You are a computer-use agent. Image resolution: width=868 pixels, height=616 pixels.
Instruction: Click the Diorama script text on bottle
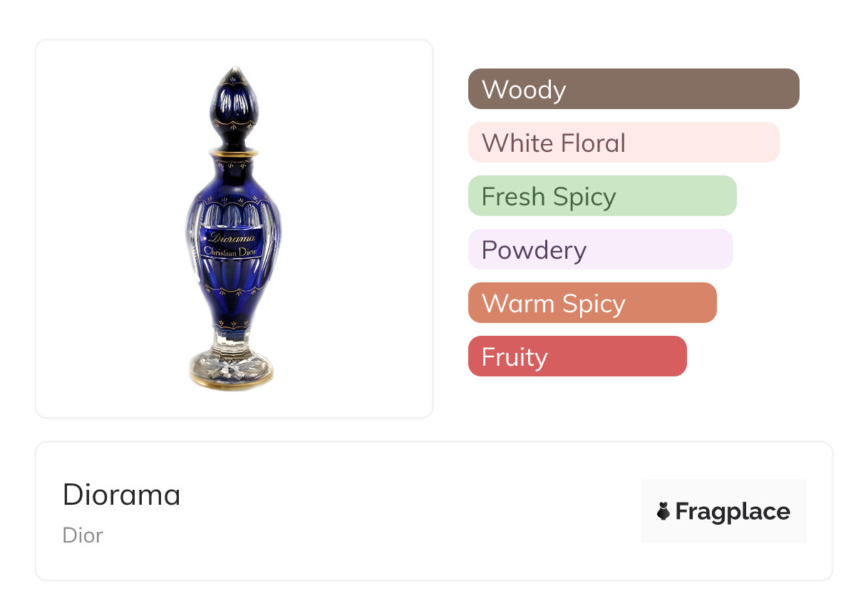click(233, 237)
